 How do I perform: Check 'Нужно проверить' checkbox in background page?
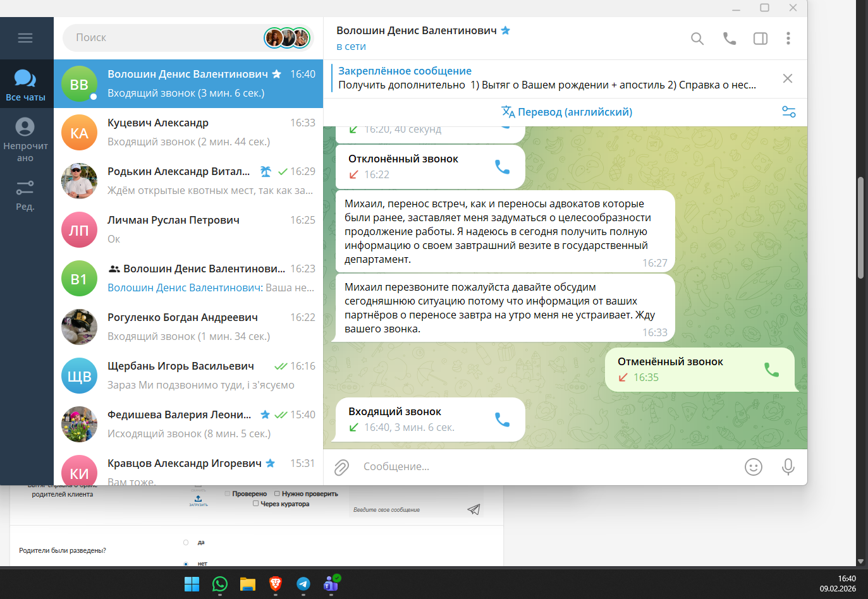coord(277,494)
